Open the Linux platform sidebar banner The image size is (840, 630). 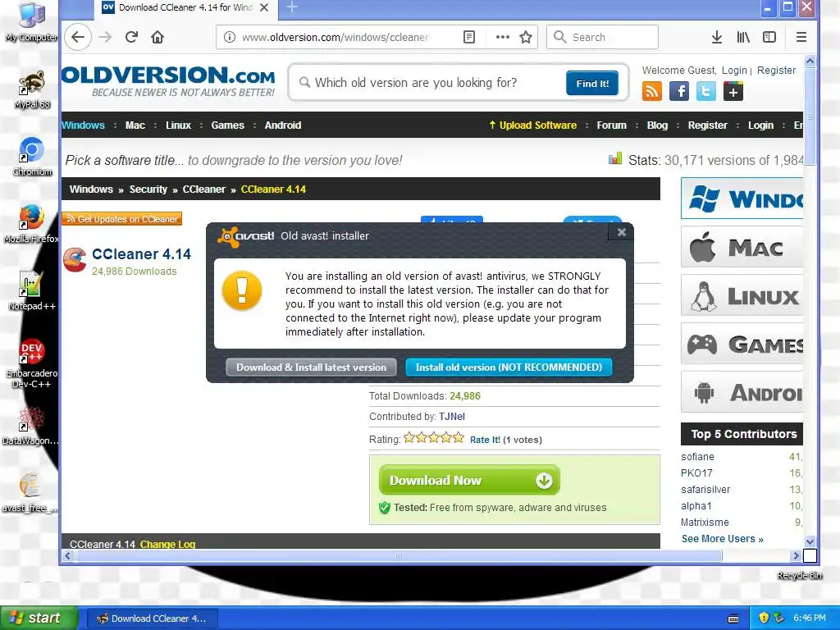tap(742, 295)
